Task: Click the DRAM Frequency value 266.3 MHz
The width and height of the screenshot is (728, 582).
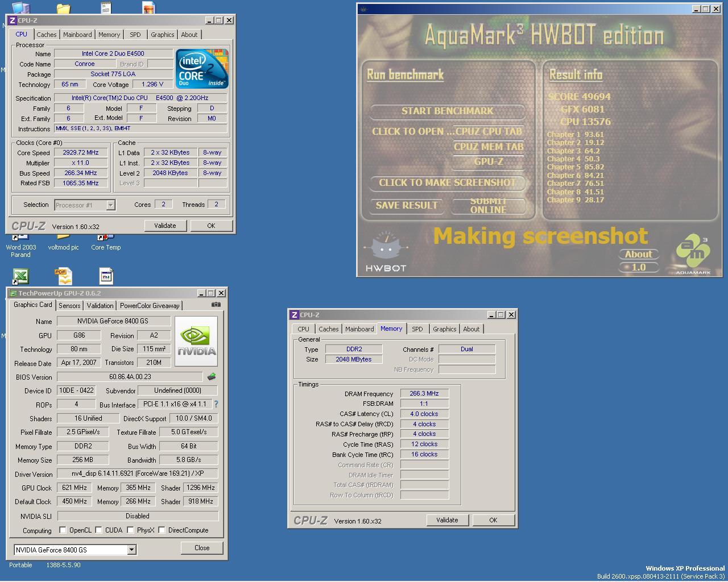Action: 424,393
